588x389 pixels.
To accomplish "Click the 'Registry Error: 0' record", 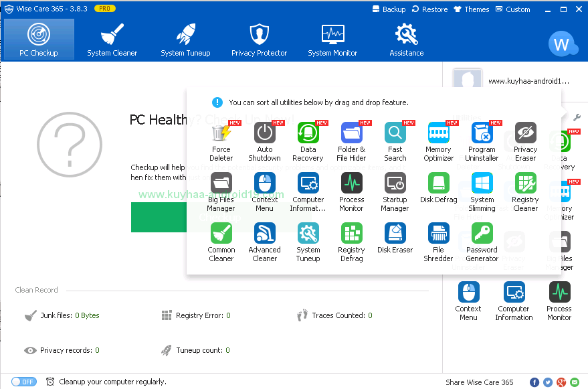I will (x=196, y=315).
